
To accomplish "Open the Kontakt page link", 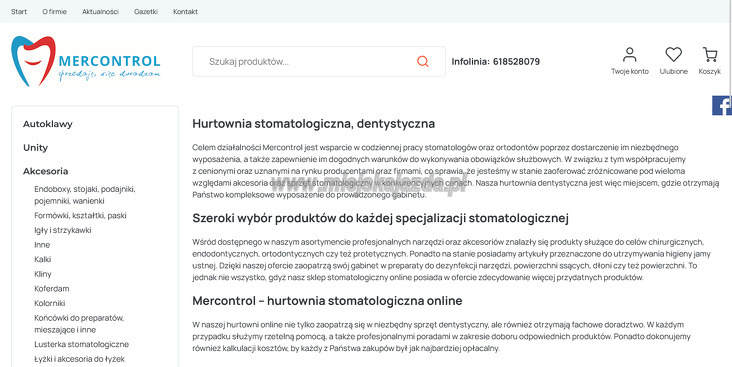I will pos(185,12).
